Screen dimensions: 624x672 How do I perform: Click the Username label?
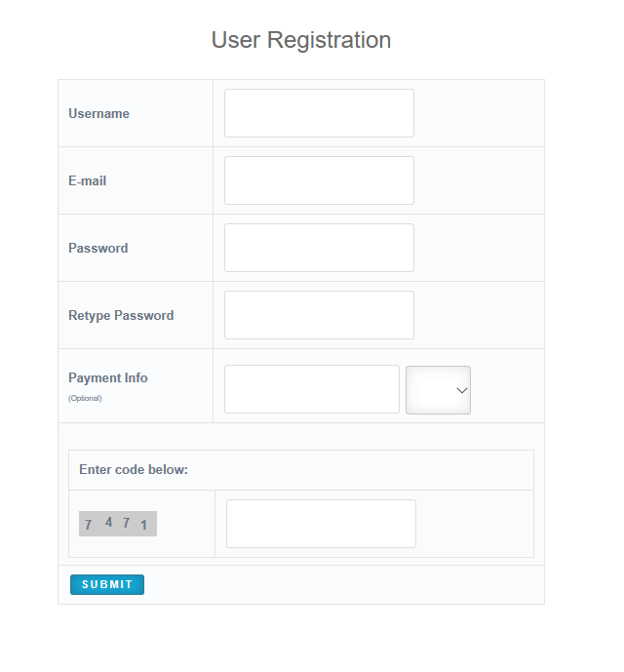[98, 113]
